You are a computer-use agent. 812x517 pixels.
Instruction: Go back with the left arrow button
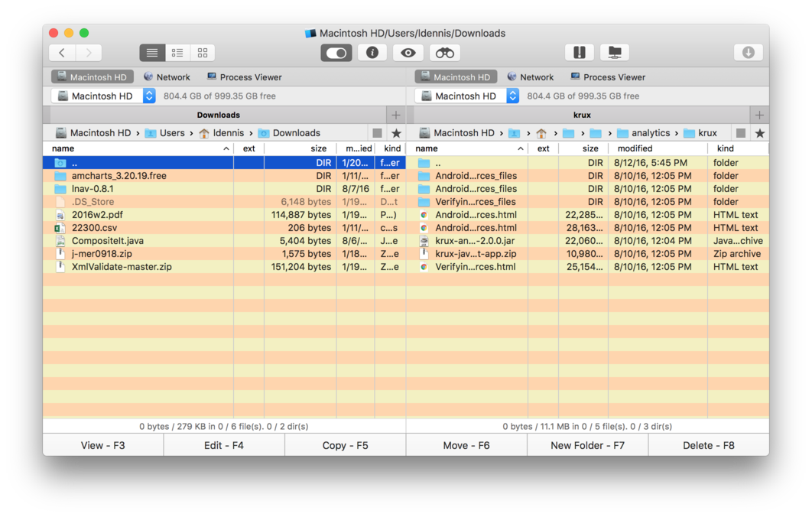[x=62, y=53]
